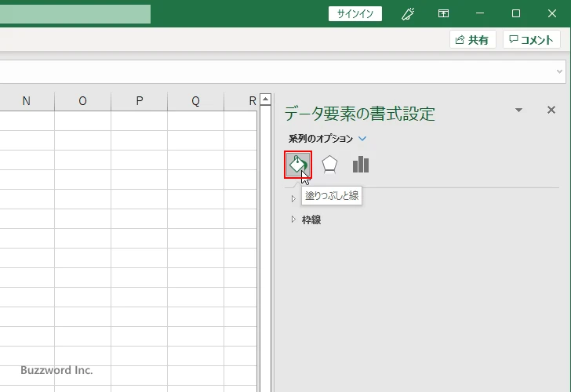Expand the 枠線 section

(x=294, y=220)
